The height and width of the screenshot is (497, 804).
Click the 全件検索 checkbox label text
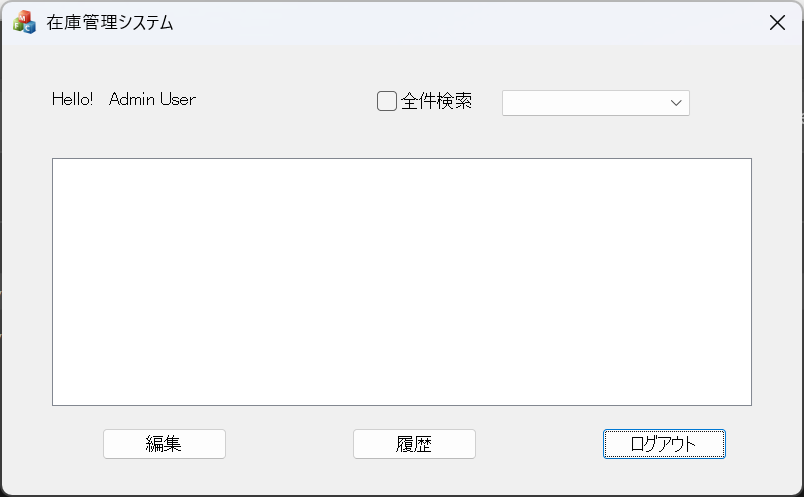click(436, 101)
